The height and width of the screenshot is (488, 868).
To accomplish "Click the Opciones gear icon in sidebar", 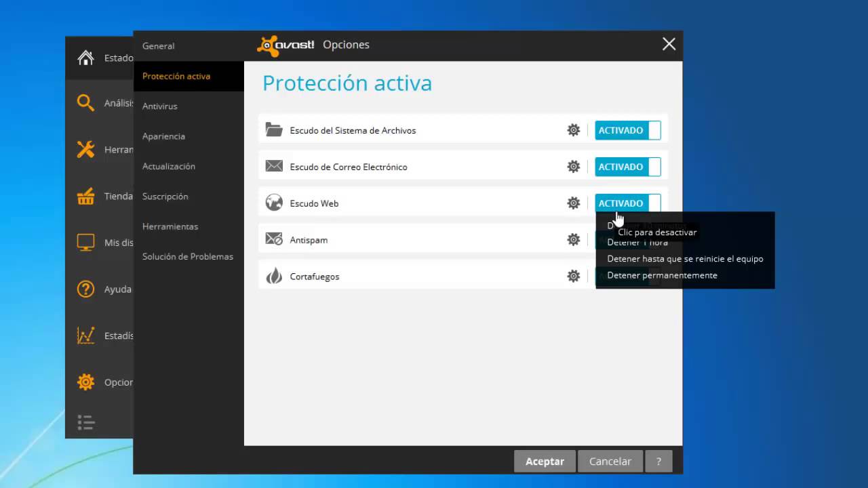I will click(x=85, y=382).
